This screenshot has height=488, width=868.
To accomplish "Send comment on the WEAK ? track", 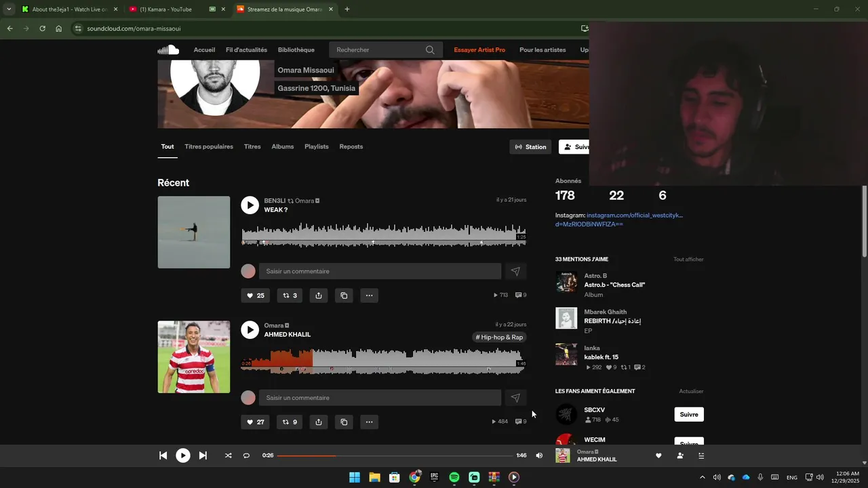I will point(515,271).
